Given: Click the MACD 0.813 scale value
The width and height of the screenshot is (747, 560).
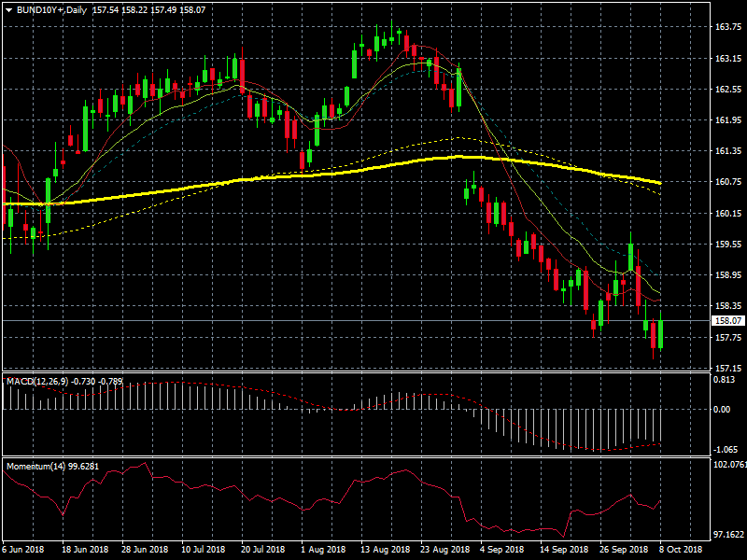Looking at the screenshot, I should tap(725, 380).
